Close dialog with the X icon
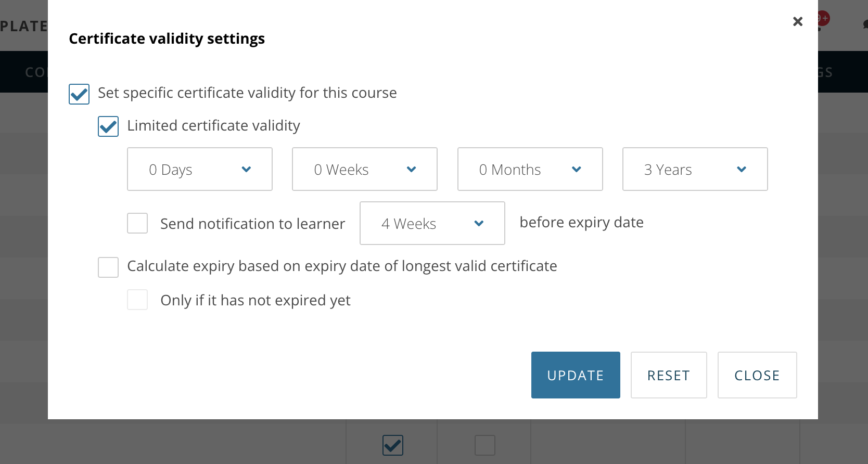 797,22
